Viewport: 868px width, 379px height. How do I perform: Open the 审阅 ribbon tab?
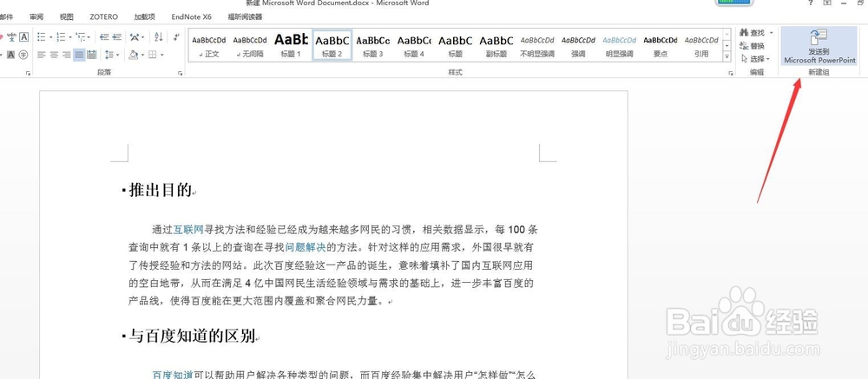click(x=36, y=17)
